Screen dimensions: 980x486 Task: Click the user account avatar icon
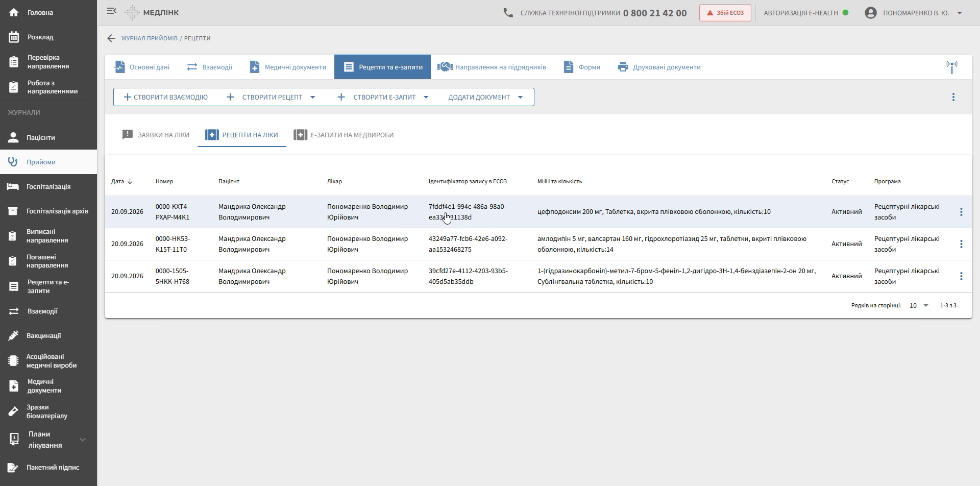870,13
